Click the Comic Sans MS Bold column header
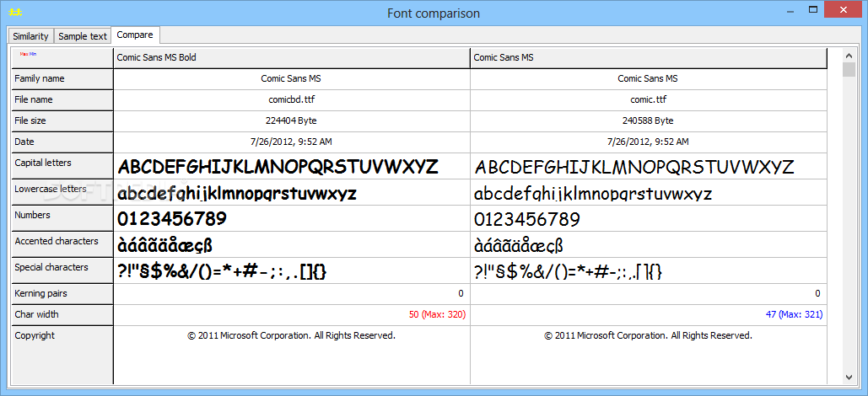Image resolution: width=868 pixels, height=396 pixels. [x=291, y=57]
